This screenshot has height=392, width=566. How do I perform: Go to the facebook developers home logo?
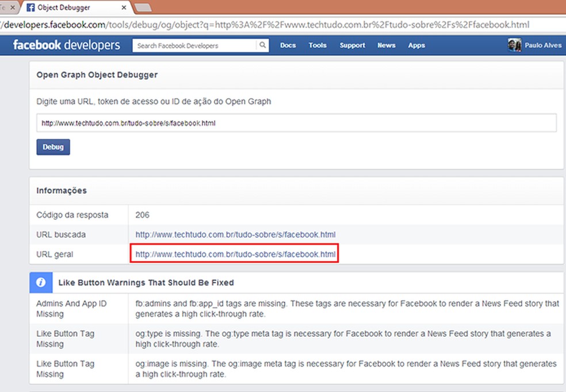[66, 45]
